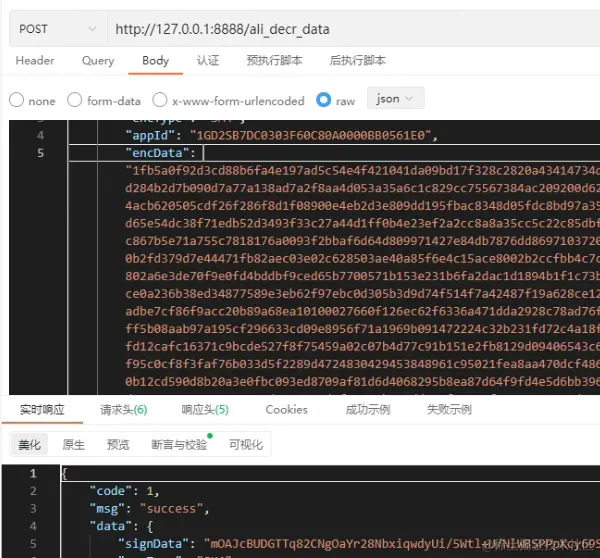Click encData line starting d65e54dc38f71edb
This screenshot has width=600, height=558.
point(362,223)
